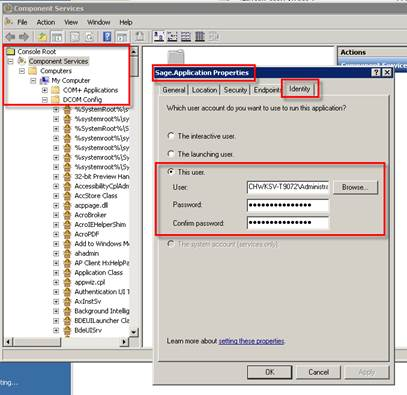Click the Large Icons view toolbar icon
Image resolution: width=407 pixels, height=395 pixels.
(x=159, y=37)
